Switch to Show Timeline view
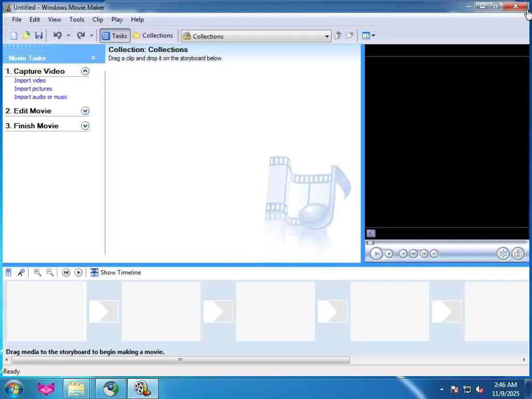 (x=115, y=272)
